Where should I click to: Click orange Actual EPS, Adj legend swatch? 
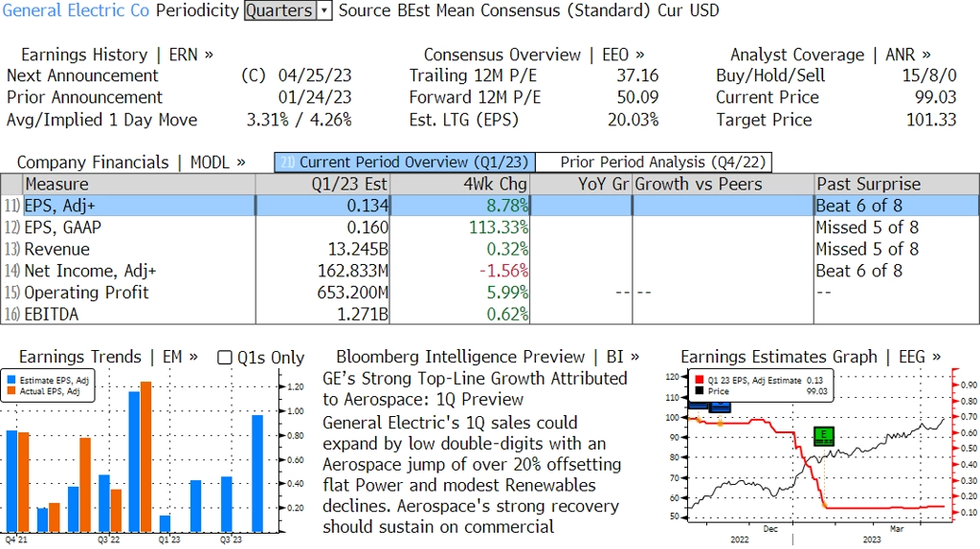pos(11,391)
